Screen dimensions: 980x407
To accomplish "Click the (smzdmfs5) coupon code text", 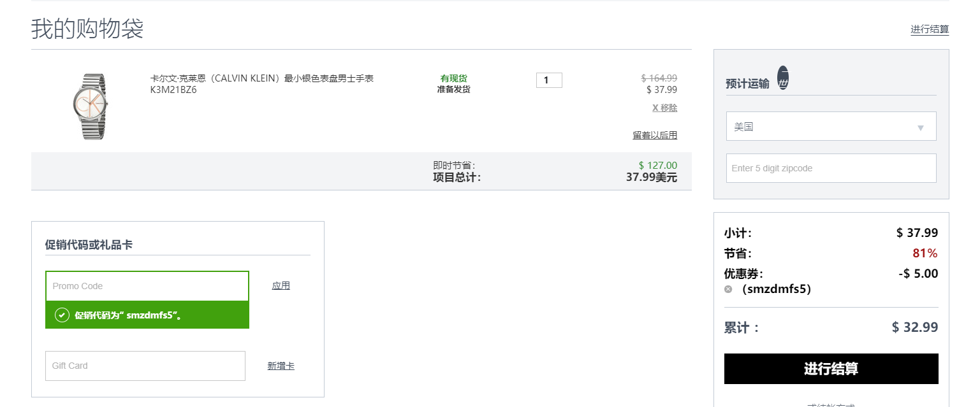I will pos(776,289).
